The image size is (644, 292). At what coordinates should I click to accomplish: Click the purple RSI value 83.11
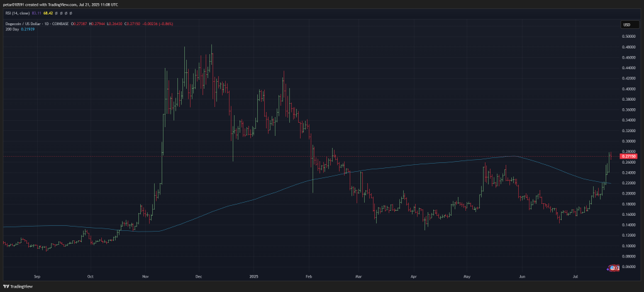click(36, 13)
